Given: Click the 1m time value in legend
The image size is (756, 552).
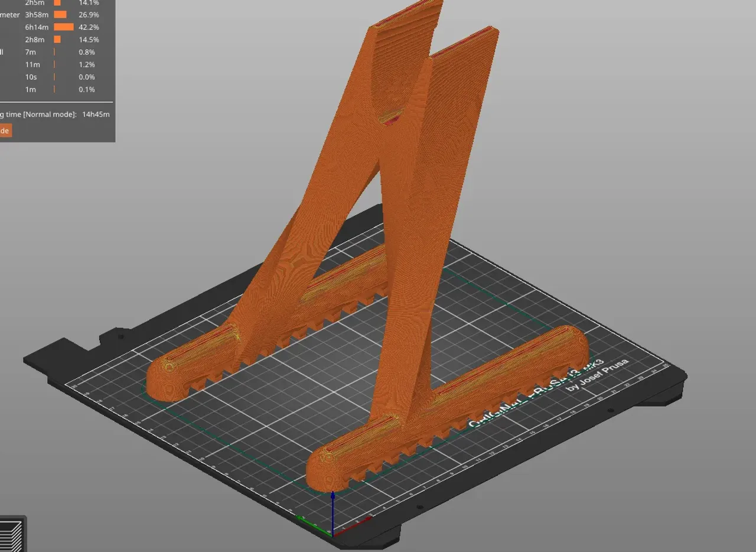Looking at the screenshot, I should 30,89.
